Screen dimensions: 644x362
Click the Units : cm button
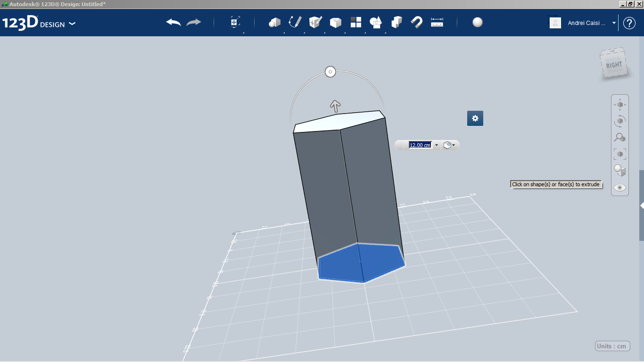612,346
